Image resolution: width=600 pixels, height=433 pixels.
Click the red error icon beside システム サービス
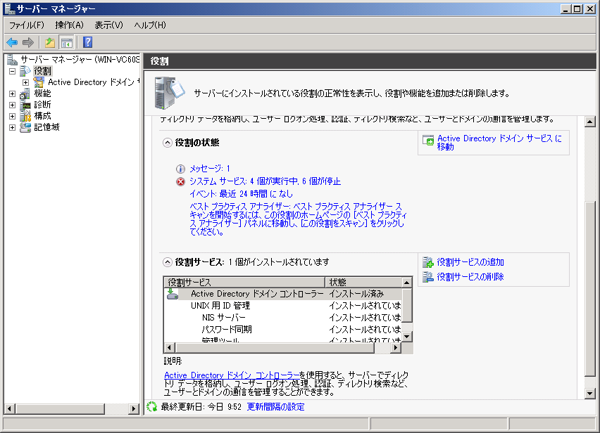180,181
